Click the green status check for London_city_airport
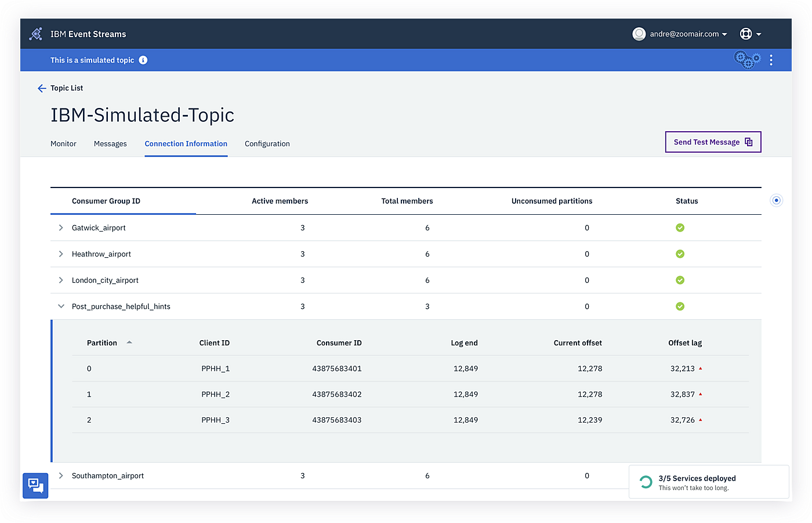This screenshot has height=523, width=812. point(680,280)
